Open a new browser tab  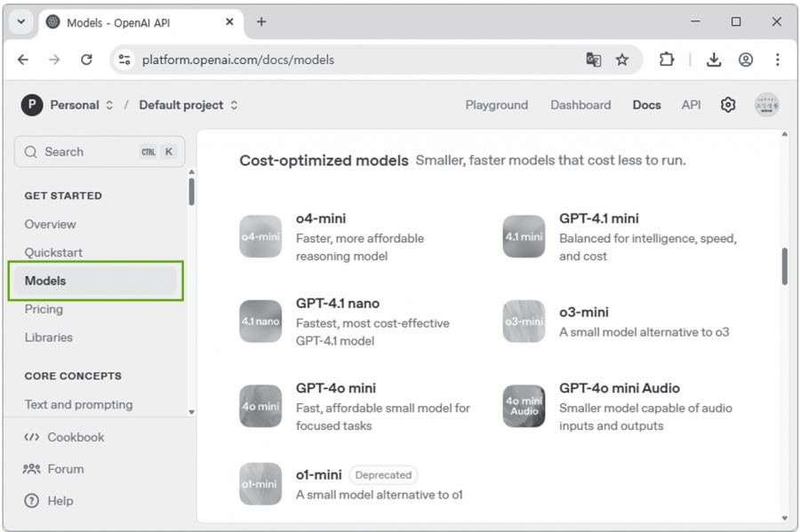pos(261,22)
